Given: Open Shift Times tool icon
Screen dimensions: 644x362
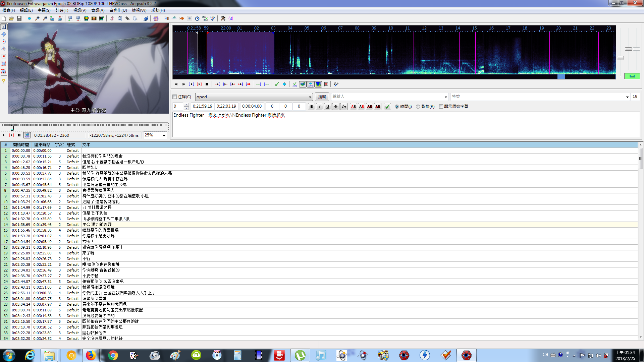Looking at the screenshot, I should (x=166, y=18).
